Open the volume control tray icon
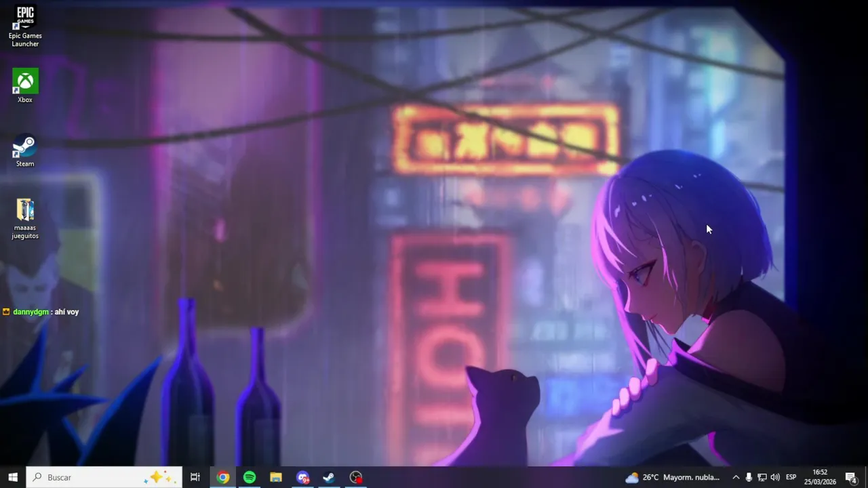The height and width of the screenshot is (488, 868). [x=775, y=477]
